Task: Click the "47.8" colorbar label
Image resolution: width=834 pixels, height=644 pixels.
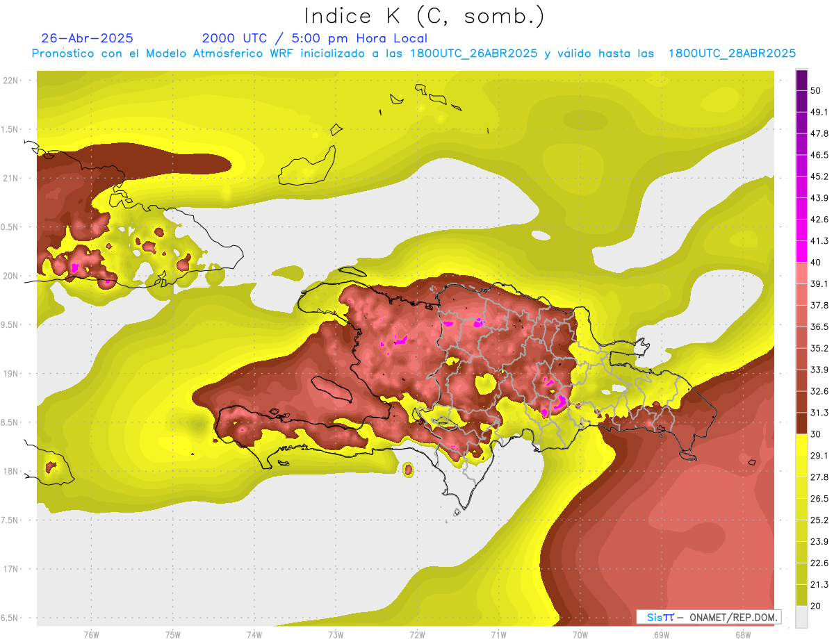Action: (819, 133)
